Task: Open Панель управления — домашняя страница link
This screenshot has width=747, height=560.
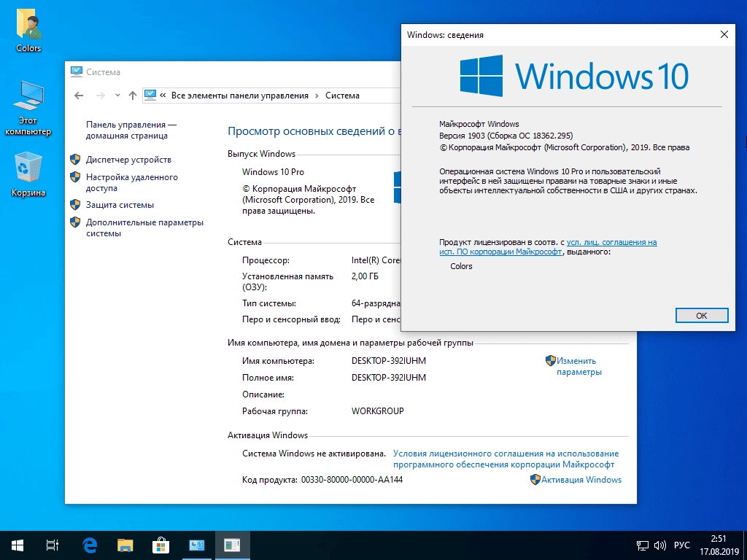Action: click(131, 130)
